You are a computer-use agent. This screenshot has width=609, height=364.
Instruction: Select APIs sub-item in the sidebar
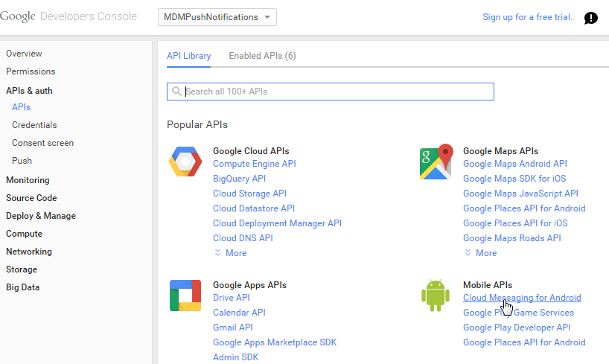click(x=21, y=107)
